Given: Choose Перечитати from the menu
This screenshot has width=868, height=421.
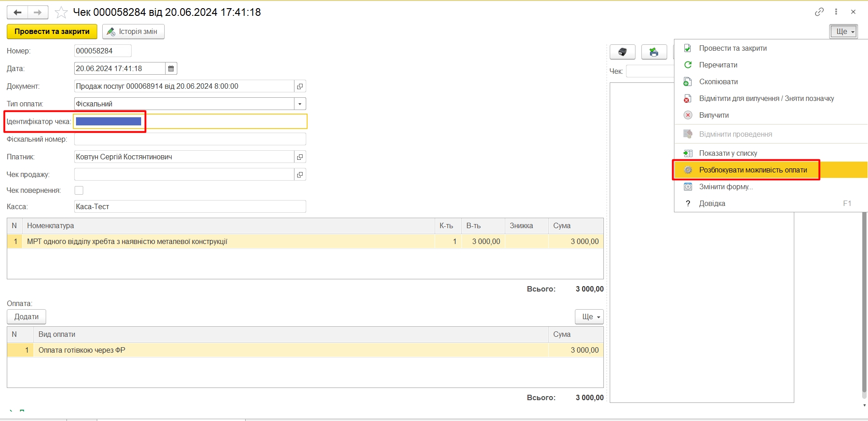Looking at the screenshot, I should [x=718, y=65].
